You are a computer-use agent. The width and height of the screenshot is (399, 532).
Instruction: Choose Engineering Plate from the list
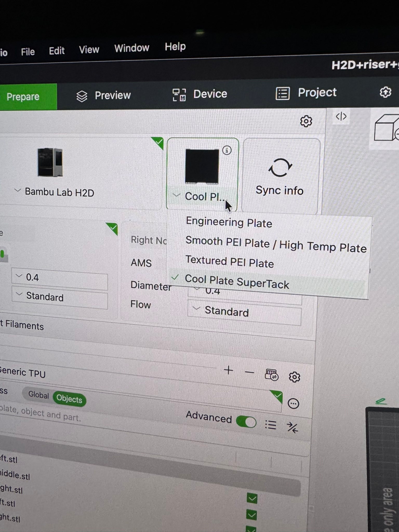click(229, 223)
